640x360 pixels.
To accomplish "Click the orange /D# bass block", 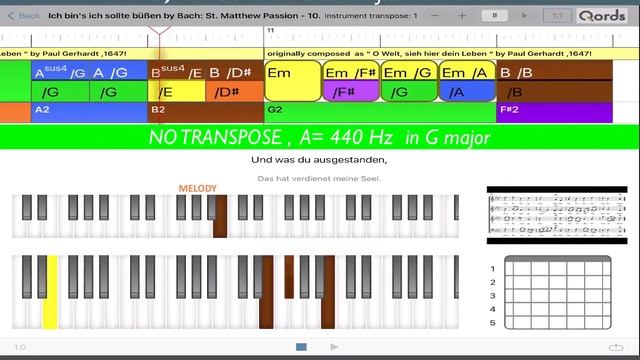I will pos(234,92).
